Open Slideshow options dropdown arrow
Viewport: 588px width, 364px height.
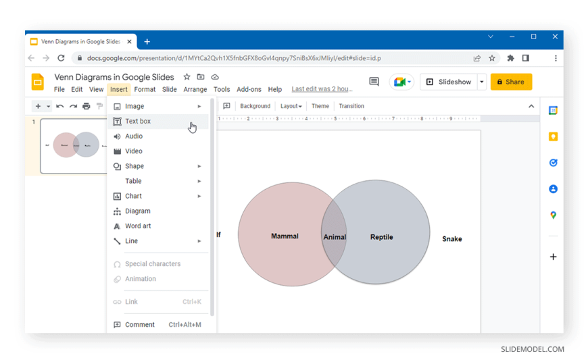482,82
